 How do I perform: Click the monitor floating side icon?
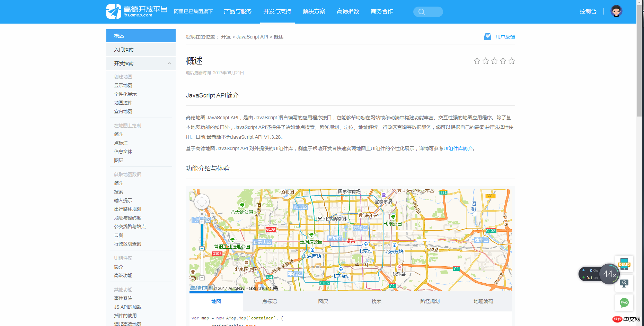click(x=624, y=283)
